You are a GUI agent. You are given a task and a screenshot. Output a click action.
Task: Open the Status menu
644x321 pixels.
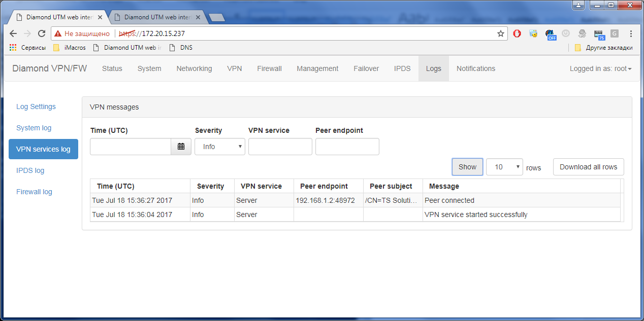(x=112, y=68)
